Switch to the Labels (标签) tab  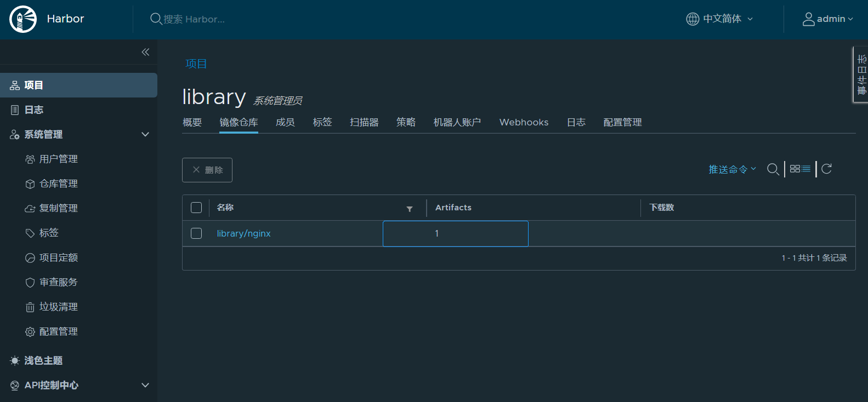pyautogui.click(x=322, y=122)
